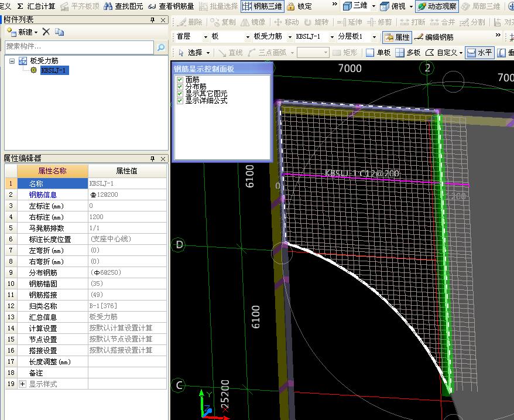Viewport: 514px width, 420px height.
Task: Toggle the 属性 properties button
Action: (x=397, y=37)
